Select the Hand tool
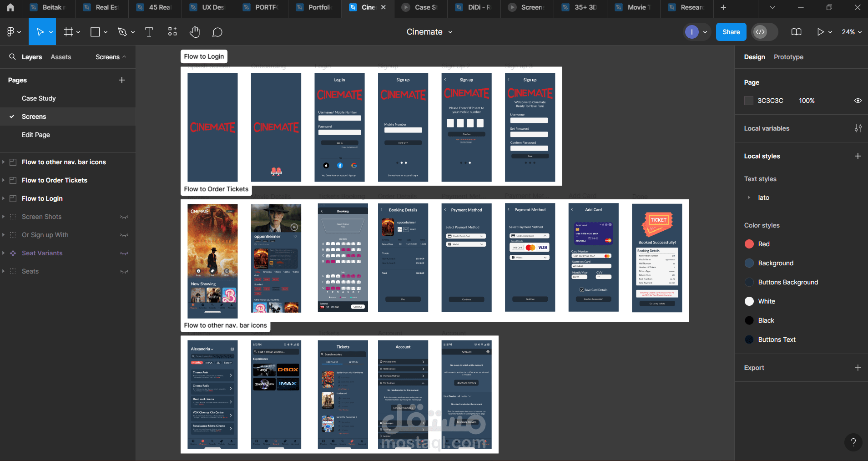The image size is (868, 461). (195, 32)
